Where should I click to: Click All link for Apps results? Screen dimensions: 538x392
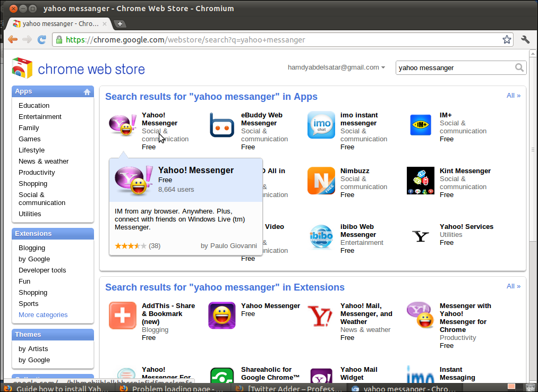[513, 96]
